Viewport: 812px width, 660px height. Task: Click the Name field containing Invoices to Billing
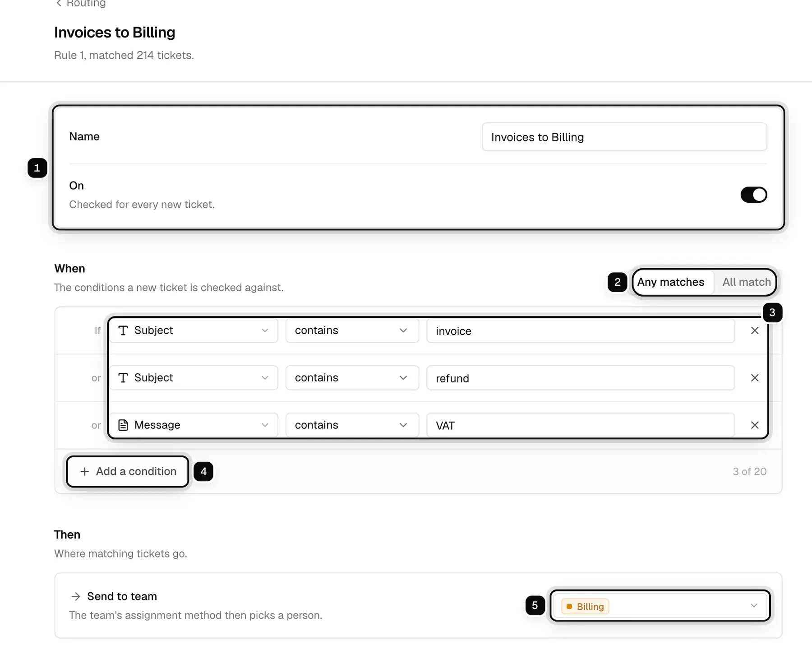click(624, 137)
